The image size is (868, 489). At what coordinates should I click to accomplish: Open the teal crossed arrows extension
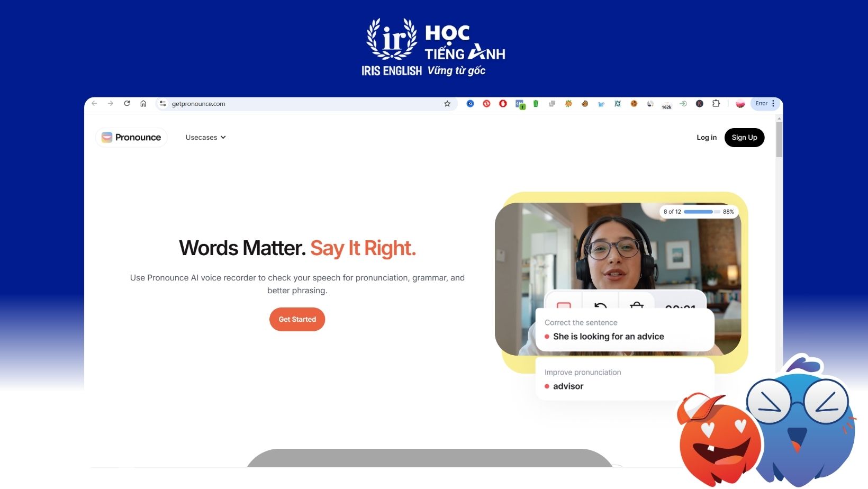pos(617,104)
